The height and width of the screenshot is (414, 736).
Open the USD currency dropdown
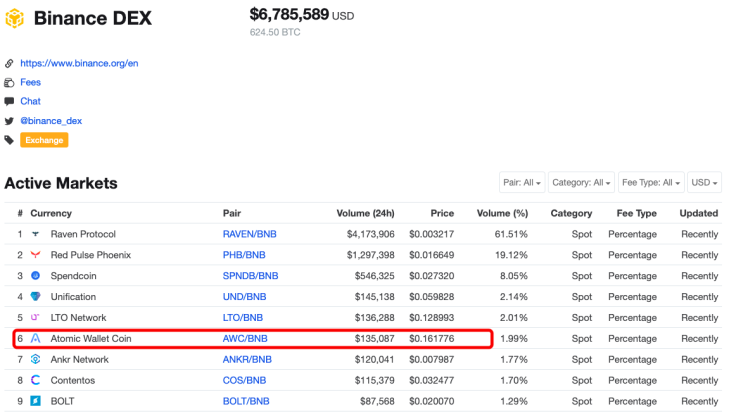pos(705,183)
